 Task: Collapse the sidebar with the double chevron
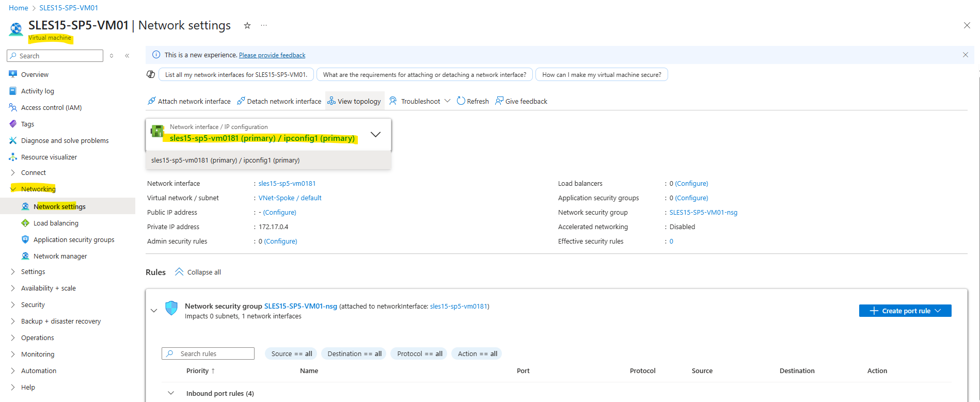pos(127,56)
